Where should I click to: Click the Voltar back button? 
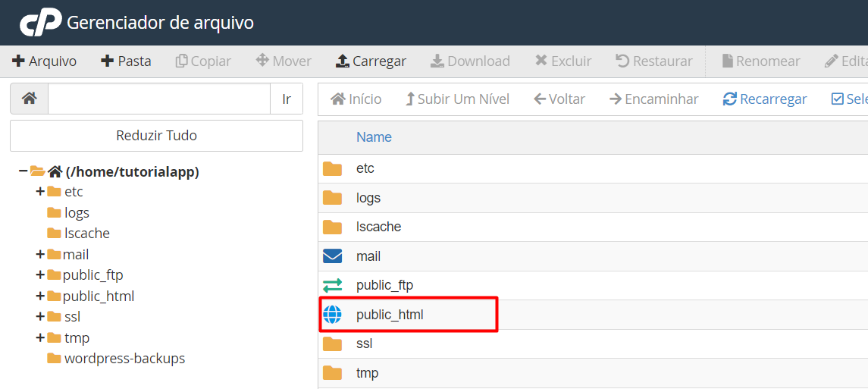559,99
